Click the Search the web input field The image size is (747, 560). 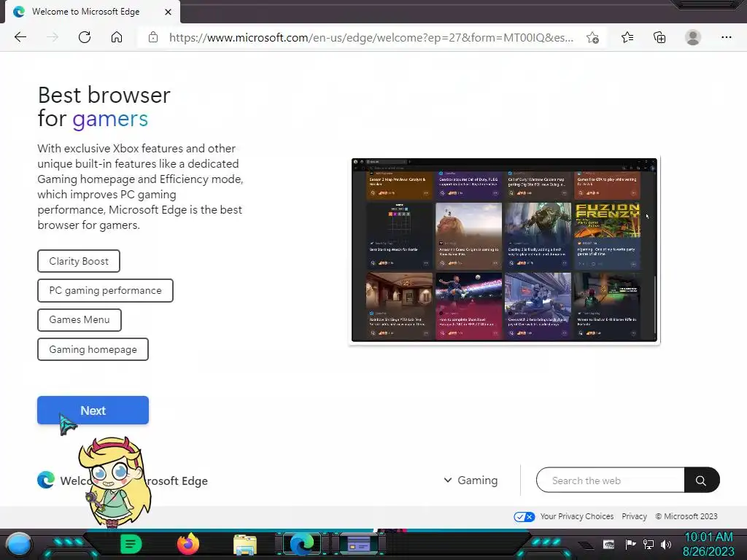[x=611, y=480]
